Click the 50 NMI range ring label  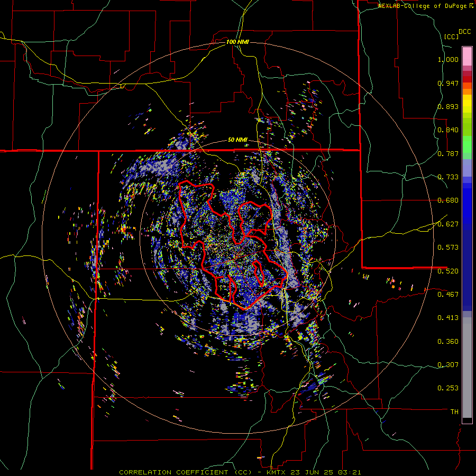[x=237, y=140]
